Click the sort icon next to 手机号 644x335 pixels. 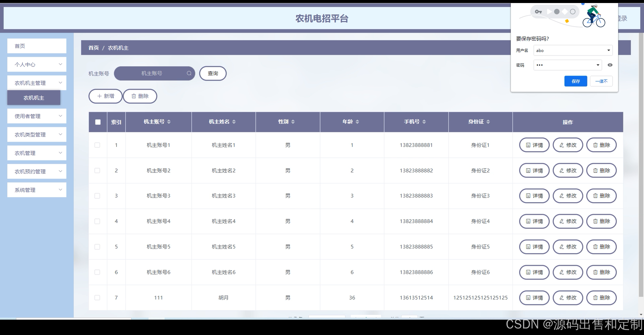coord(424,122)
